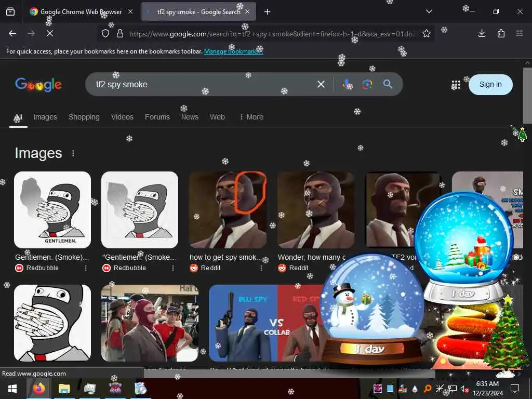Screen dimensions: 532x399
Task: Switch to the Videos search tab
Action: [122, 117]
